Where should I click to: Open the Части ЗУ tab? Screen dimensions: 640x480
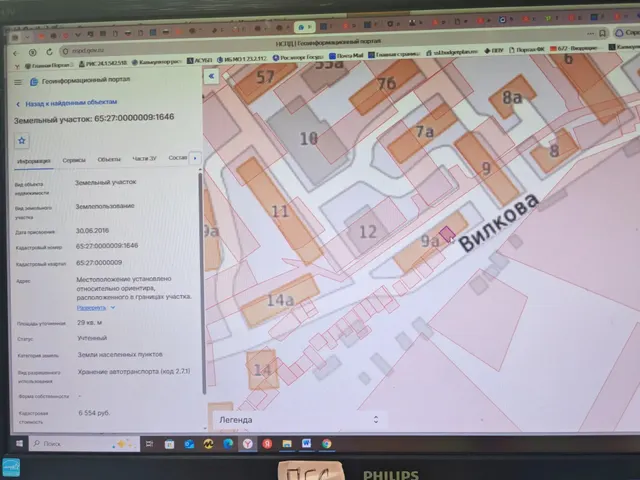coord(144,158)
